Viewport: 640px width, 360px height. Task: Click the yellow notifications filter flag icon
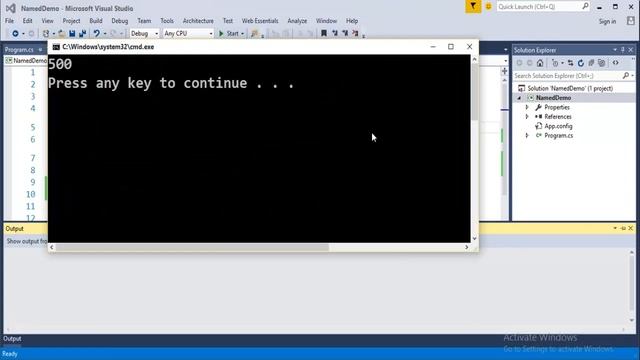pos(473,6)
